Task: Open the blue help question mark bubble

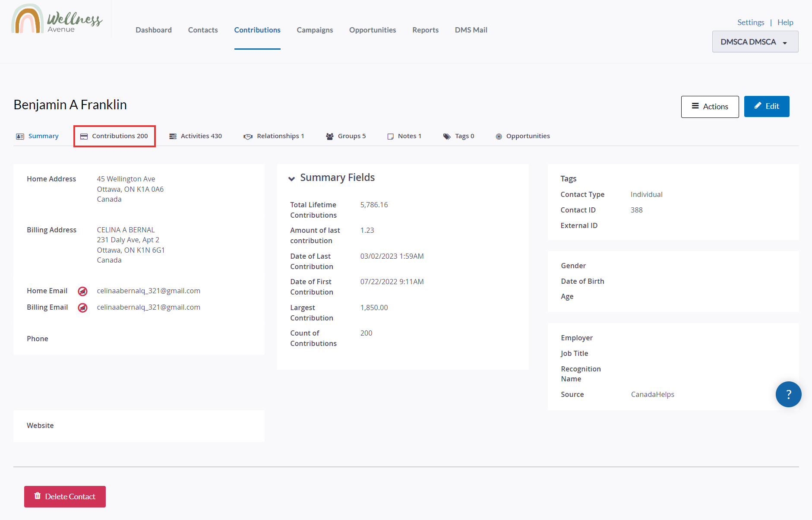Action: click(x=788, y=394)
